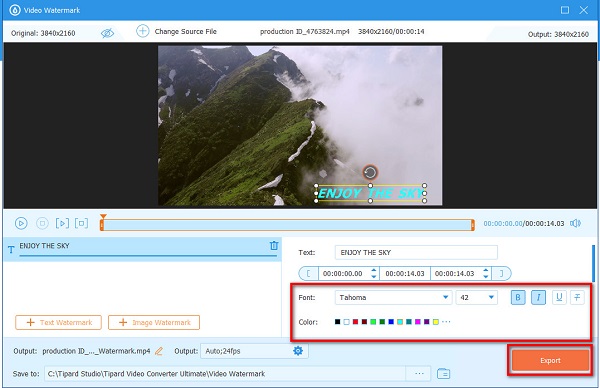Open the Tahoma font dropdown
The height and width of the screenshot is (388, 600).
click(x=393, y=297)
